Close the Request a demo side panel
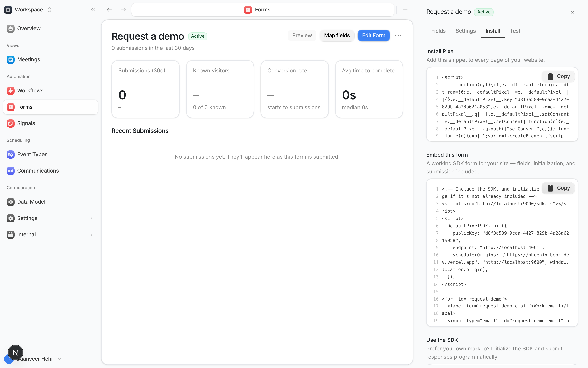The height and width of the screenshot is (368, 588). click(572, 12)
